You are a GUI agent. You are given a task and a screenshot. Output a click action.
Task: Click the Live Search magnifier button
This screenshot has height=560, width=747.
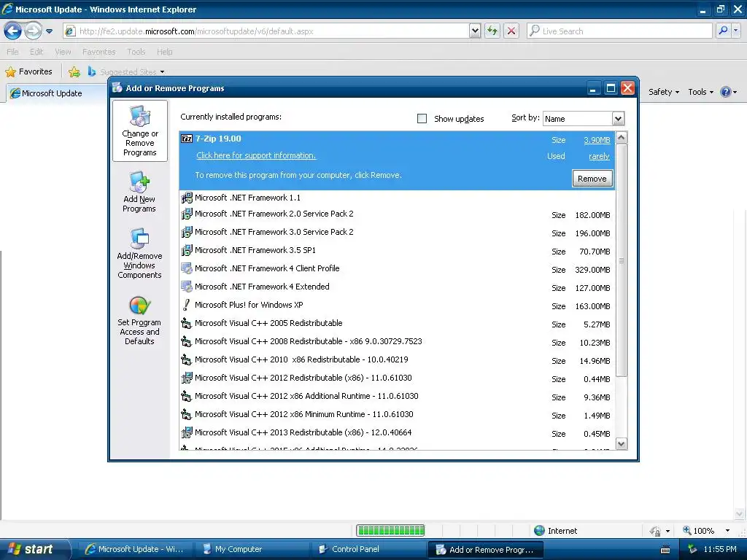click(x=723, y=31)
